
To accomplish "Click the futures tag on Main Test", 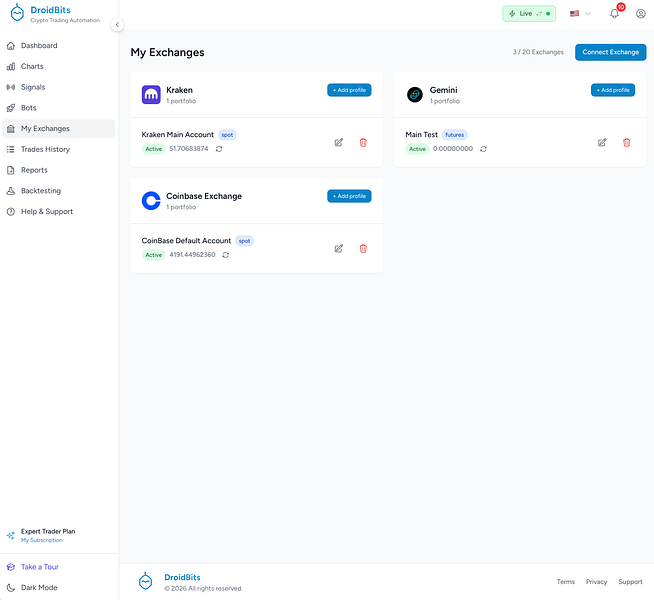I will tap(455, 135).
